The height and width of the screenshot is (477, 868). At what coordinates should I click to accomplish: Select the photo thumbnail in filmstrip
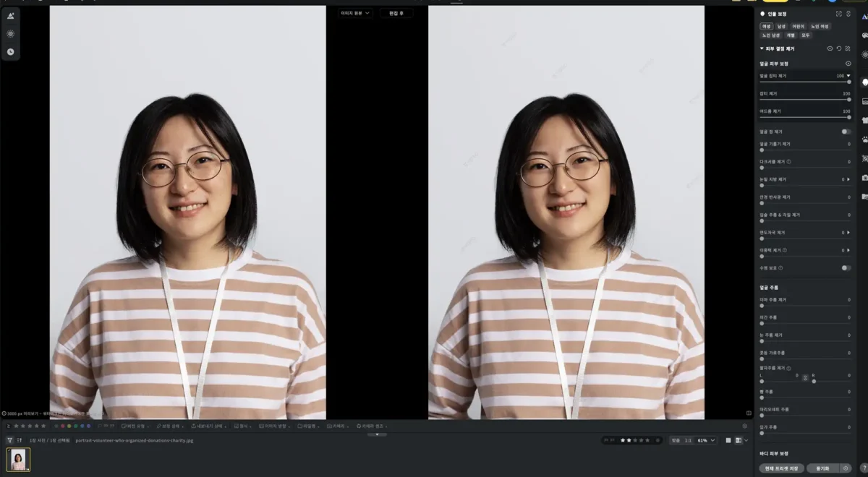(x=19, y=460)
